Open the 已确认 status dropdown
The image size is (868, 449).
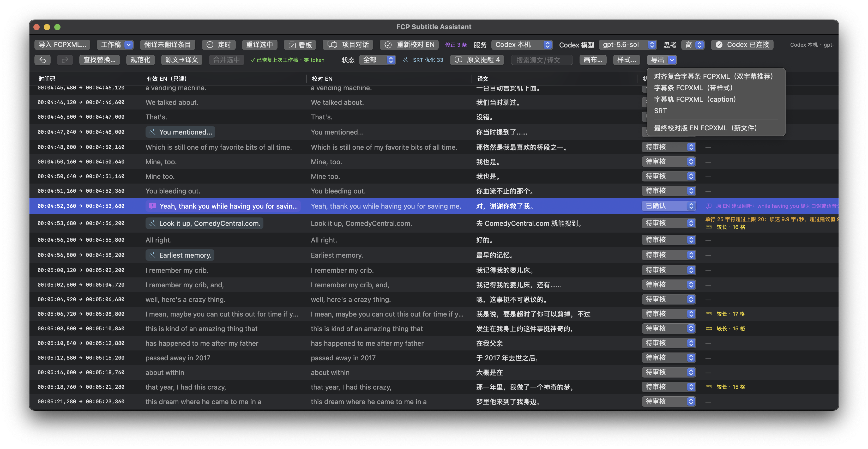[668, 206]
